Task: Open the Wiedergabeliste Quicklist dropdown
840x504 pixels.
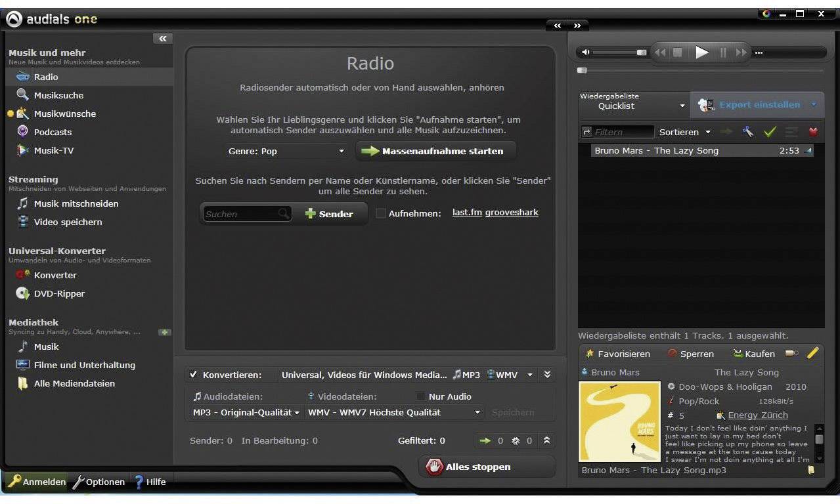Action: [x=634, y=105]
